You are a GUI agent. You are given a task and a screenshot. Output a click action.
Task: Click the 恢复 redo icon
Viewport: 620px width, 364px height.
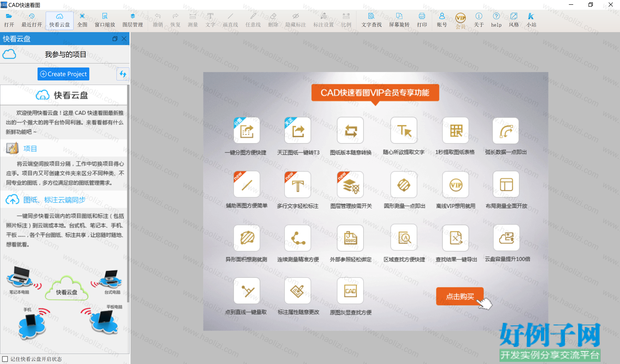pos(175,20)
